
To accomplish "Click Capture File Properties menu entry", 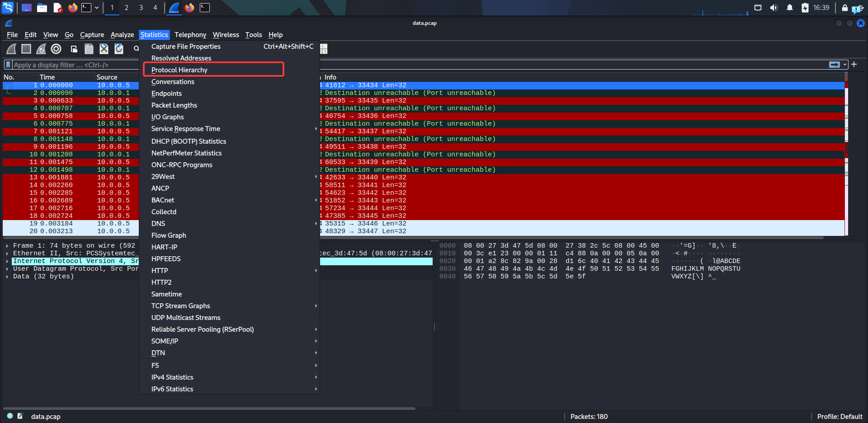I will coord(229,47).
